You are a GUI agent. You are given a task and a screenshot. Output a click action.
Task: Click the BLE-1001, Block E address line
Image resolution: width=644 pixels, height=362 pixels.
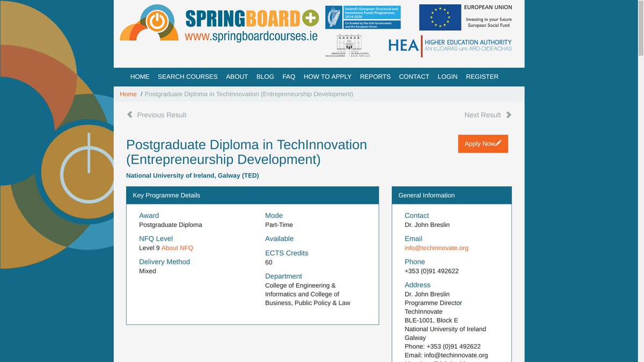(x=433, y=320)
